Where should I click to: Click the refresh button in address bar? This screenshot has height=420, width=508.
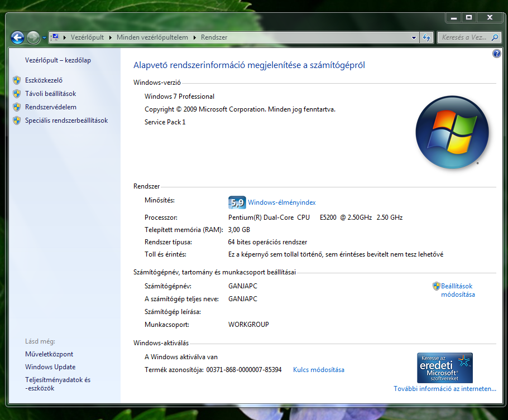pyautogui.click(x=426, y=37)
